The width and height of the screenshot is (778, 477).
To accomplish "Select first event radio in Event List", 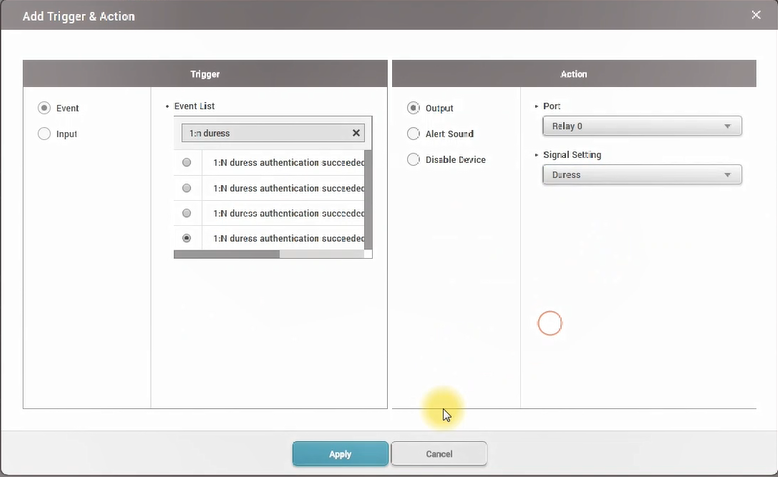I will [x=187, y=163].
